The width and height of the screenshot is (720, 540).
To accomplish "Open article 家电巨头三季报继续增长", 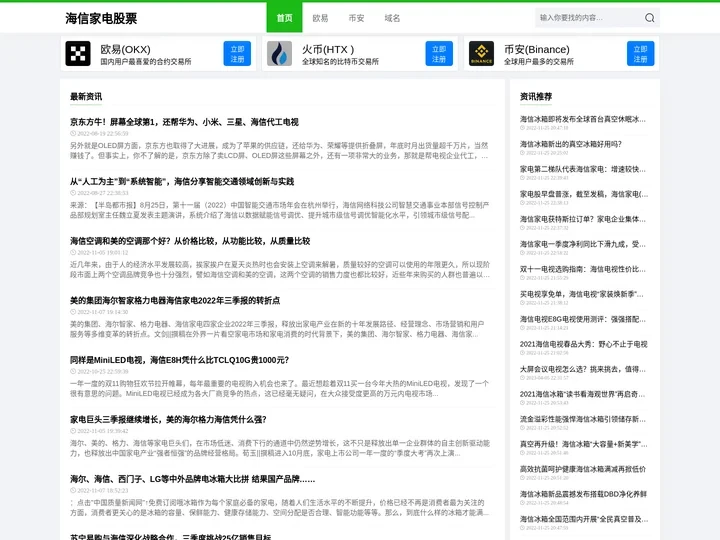I will 168,419.
